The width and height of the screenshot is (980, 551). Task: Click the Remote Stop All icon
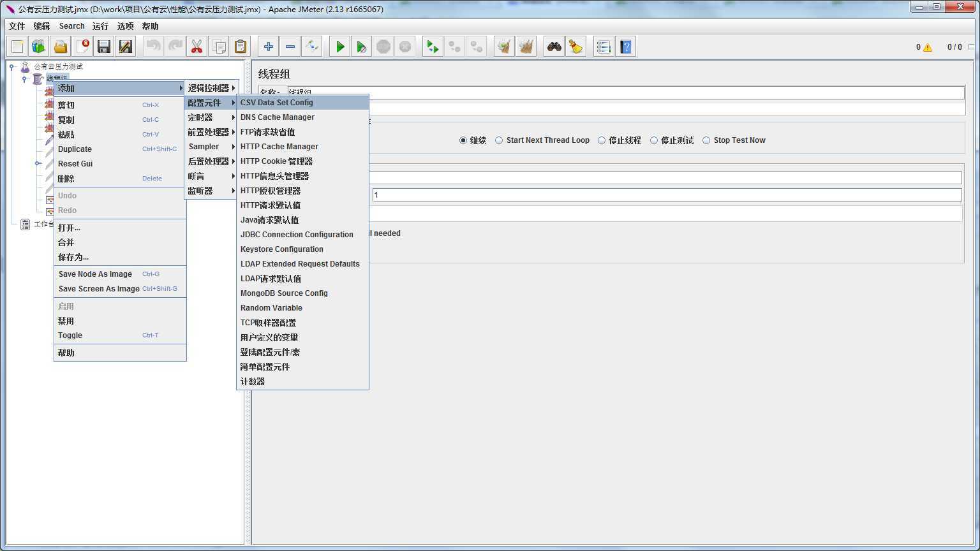[455, 47]
